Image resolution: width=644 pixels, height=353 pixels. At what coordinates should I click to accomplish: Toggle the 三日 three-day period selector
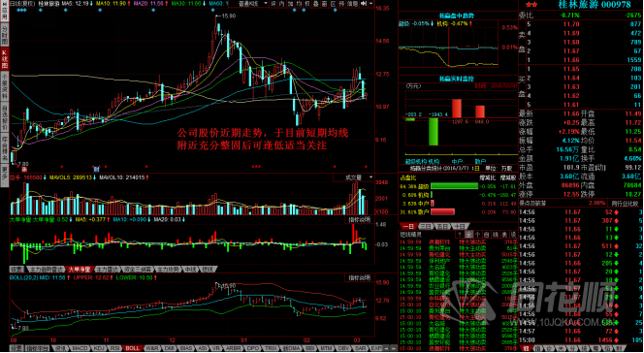coord(426,227)
